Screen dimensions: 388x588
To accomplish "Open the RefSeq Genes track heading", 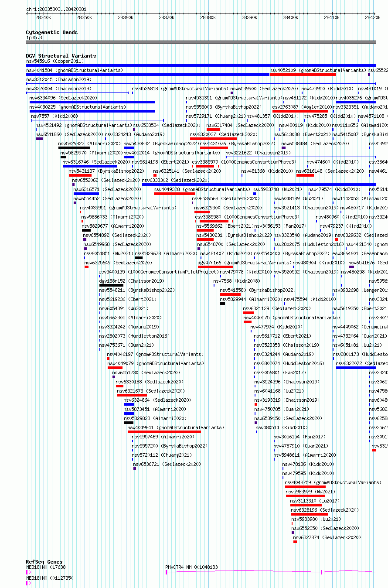I will point(44,562).
